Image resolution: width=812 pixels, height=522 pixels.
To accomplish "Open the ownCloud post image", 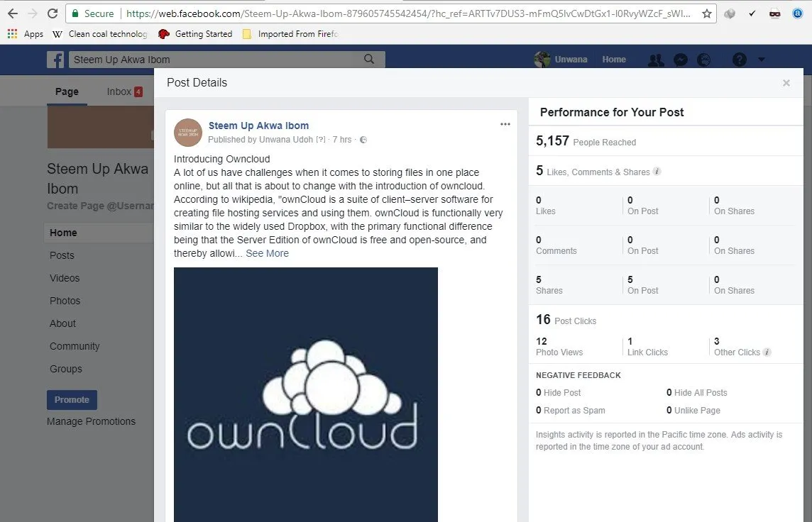I will click(x=305, y=395).
